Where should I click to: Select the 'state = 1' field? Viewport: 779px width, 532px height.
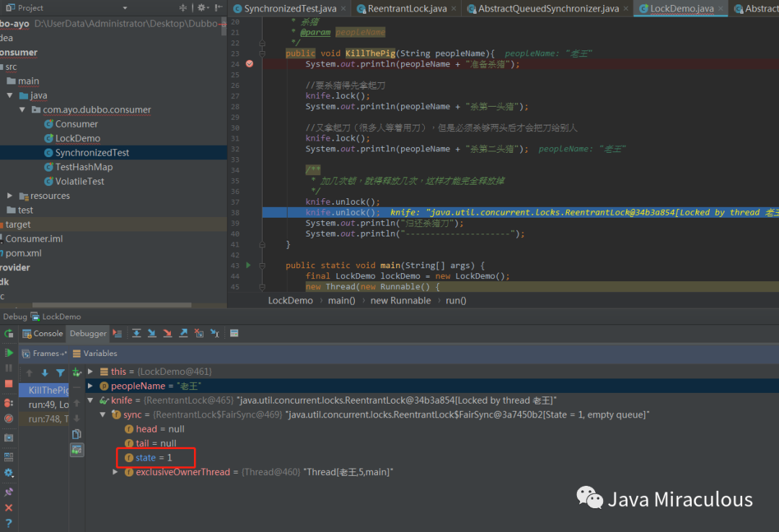(154, 458)
